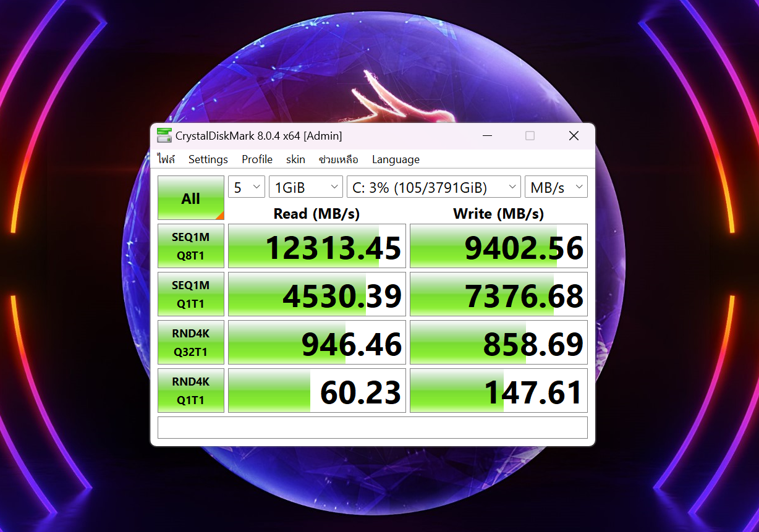
Task: Click the 147.61 write result
Action: click(x=499, y=391)
